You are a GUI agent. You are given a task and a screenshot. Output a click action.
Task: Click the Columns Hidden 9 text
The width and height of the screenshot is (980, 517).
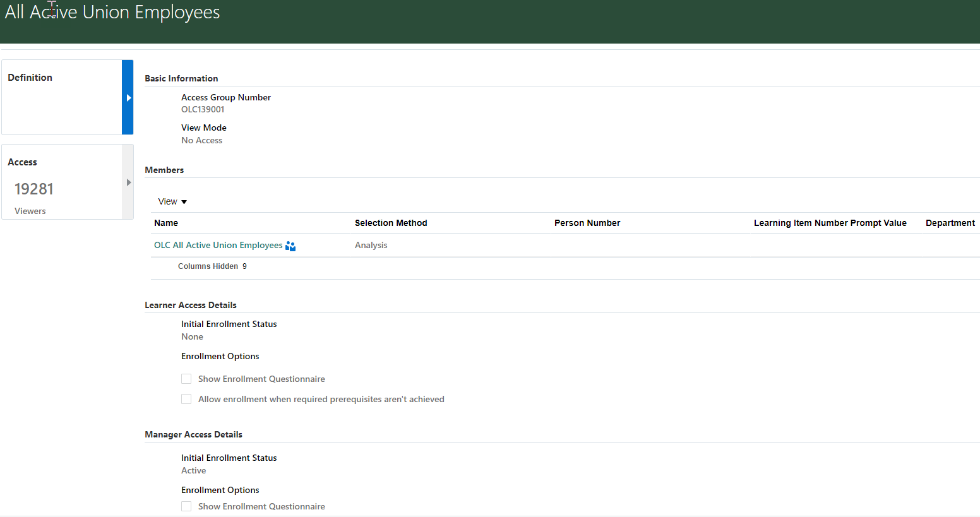212,266
